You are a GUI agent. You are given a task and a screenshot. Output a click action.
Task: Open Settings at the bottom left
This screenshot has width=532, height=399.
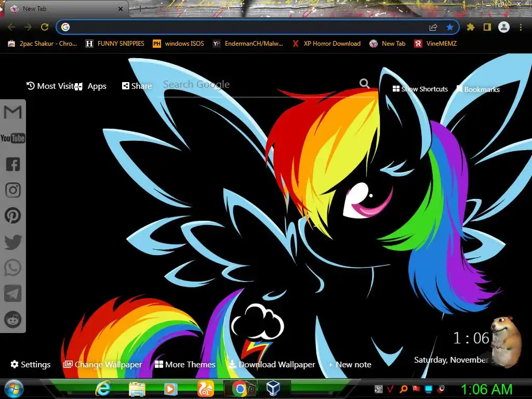(x=31, y=364)
